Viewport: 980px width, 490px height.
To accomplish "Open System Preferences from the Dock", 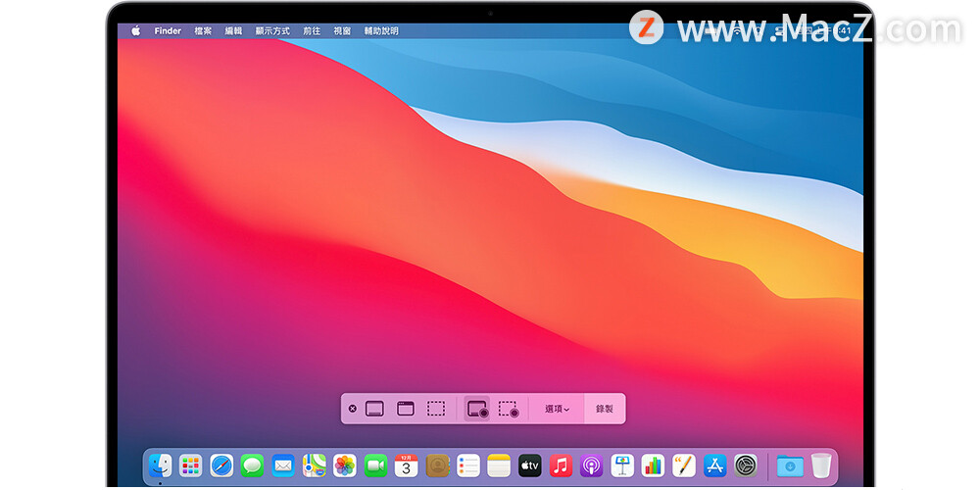I will tap(746, 465).
